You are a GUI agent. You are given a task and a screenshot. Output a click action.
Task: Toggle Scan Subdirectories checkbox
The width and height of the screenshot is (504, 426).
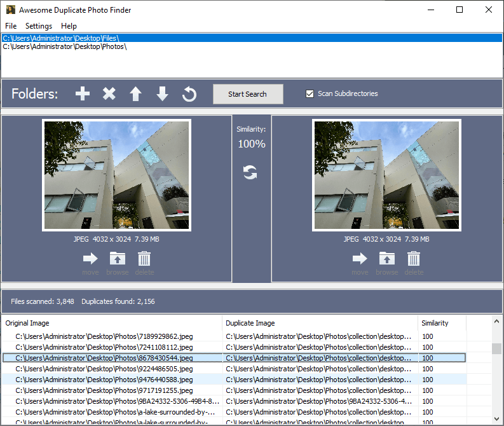310,94
